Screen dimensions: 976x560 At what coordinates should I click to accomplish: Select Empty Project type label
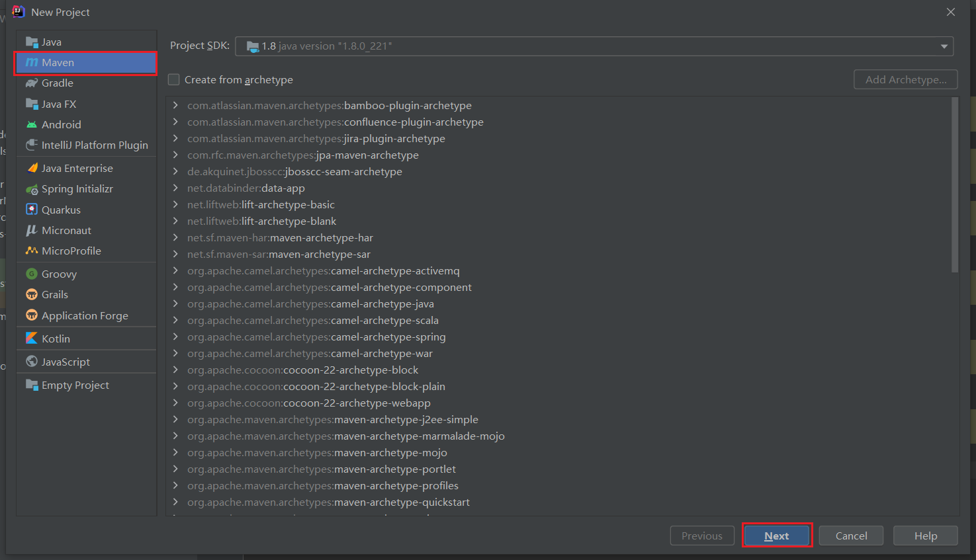coord(75,385)
